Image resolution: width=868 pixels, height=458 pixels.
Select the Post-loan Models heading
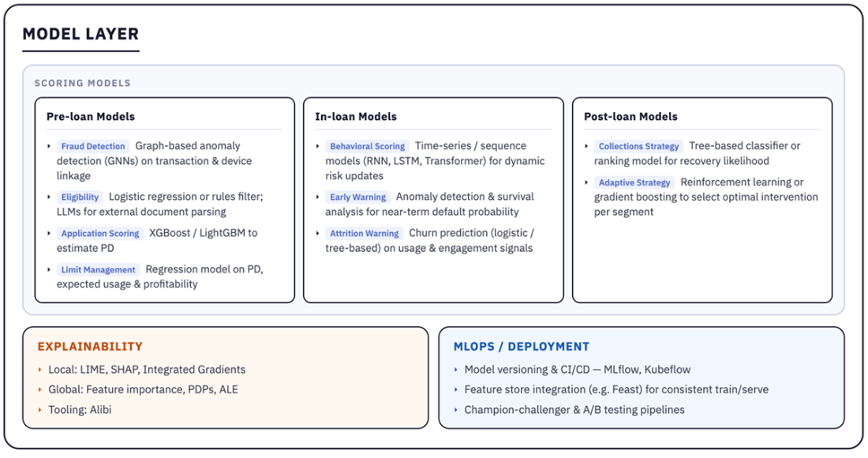pyautogui.click(x=630, y=116)
